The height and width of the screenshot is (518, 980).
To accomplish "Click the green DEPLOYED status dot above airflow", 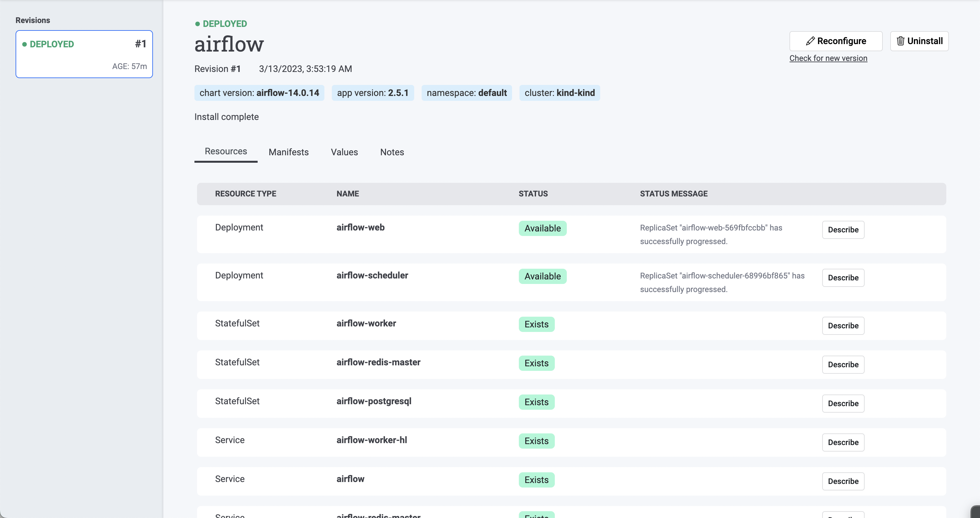I will click(197, 24).
